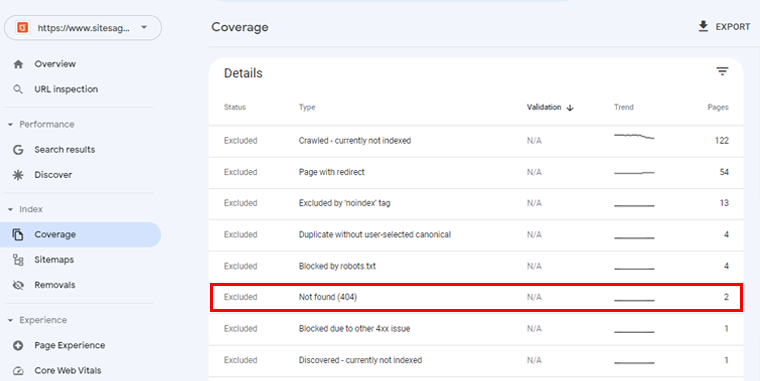The width and height of the screenshot is (760, 381).
Task: Click the Status column header
Action: (x=235, y=107)
